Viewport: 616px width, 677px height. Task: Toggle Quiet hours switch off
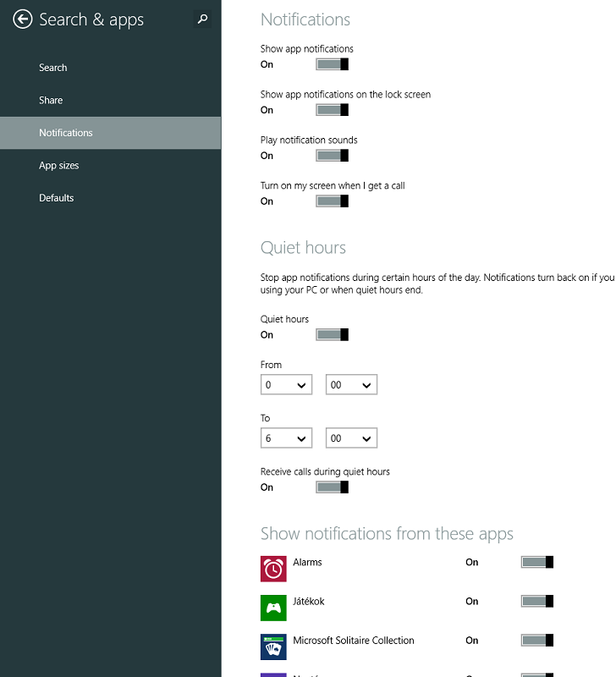click(x=332, y=334)
